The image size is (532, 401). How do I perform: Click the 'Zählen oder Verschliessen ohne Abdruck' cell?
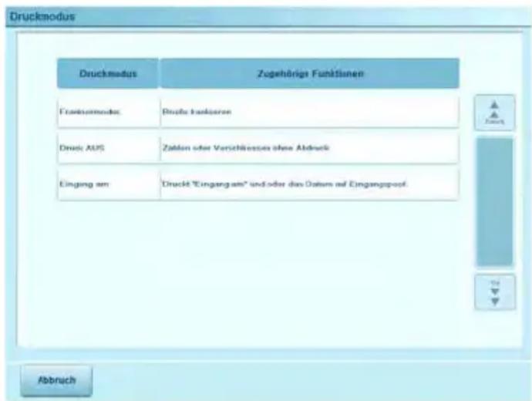(309, 148)
